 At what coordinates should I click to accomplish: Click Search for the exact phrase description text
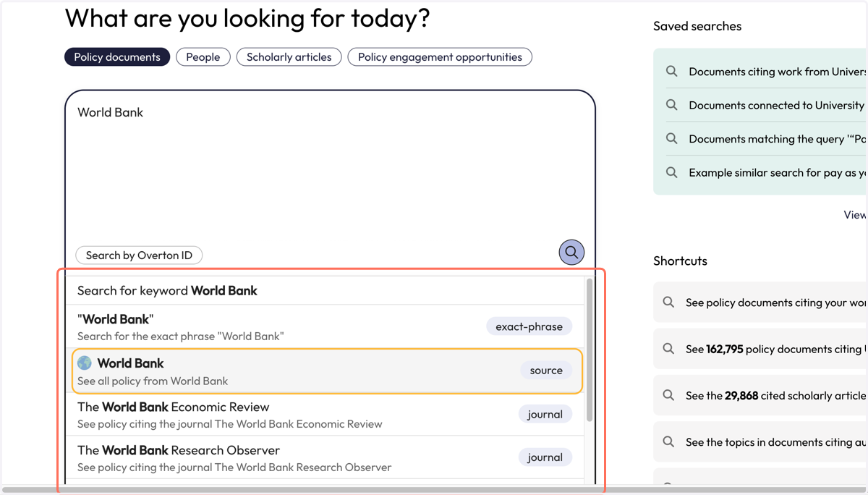point(181,336)
